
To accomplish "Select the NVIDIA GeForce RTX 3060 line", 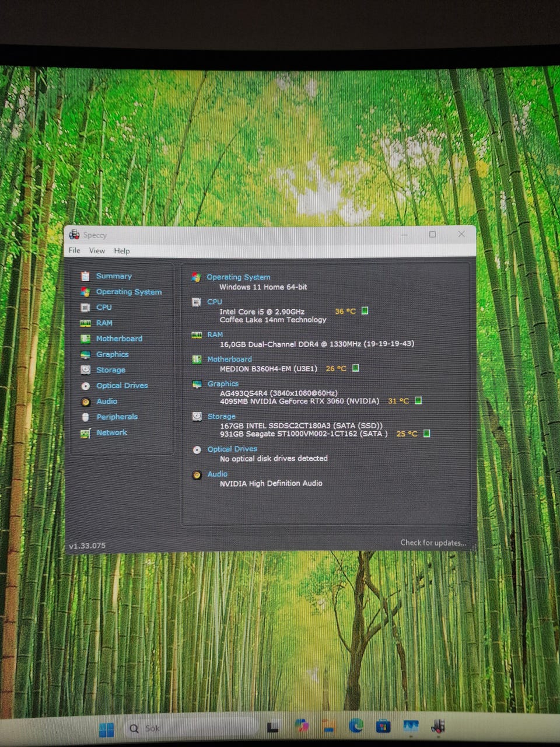I will tap(299, 401).
